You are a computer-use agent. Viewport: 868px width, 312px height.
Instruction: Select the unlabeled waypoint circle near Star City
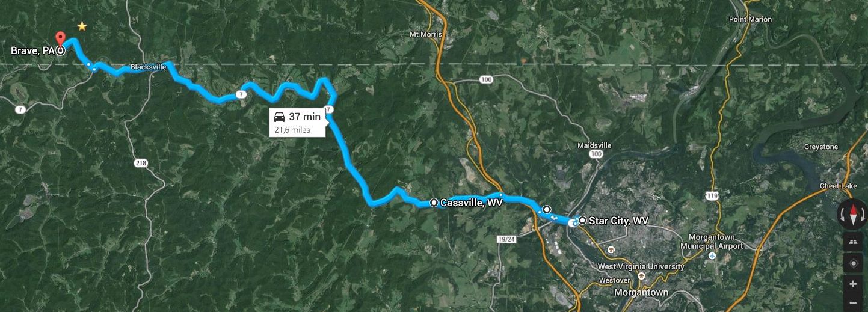(546, 209)
